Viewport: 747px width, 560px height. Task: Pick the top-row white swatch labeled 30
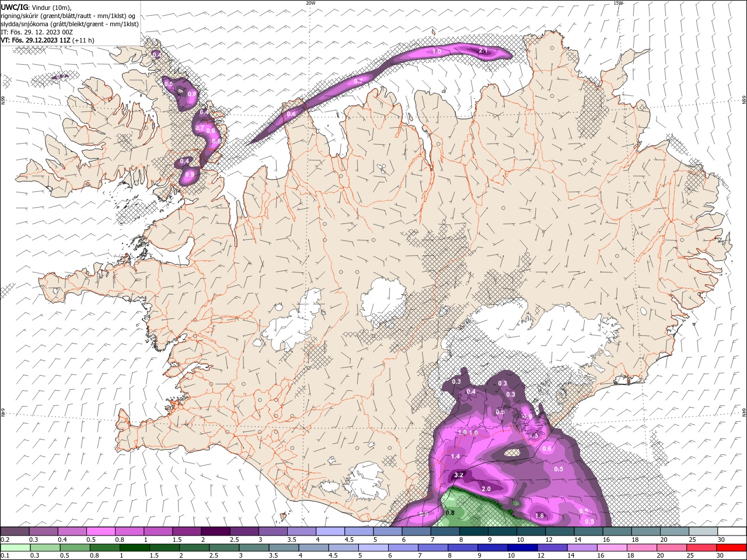[x=732, y=531]
